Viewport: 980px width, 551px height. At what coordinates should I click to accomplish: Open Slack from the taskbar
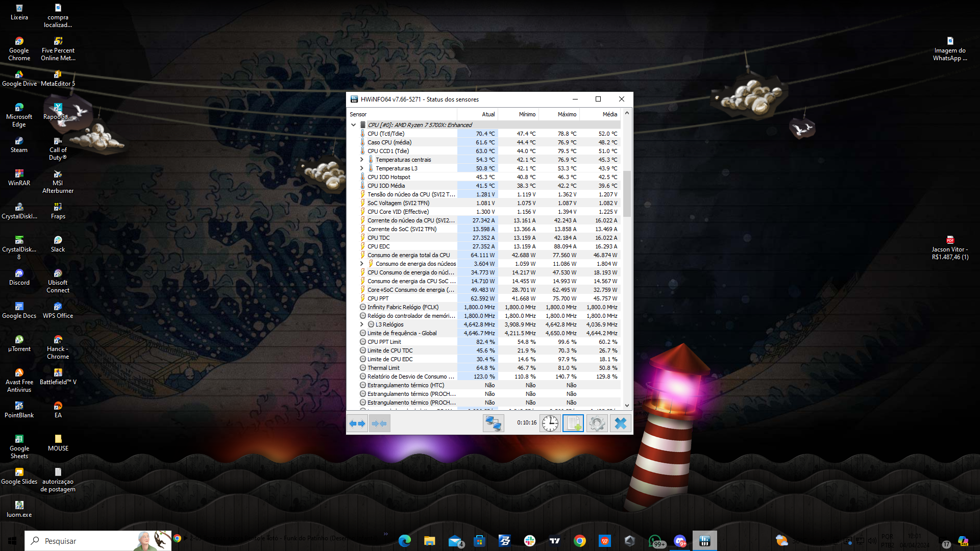(530, 541)
